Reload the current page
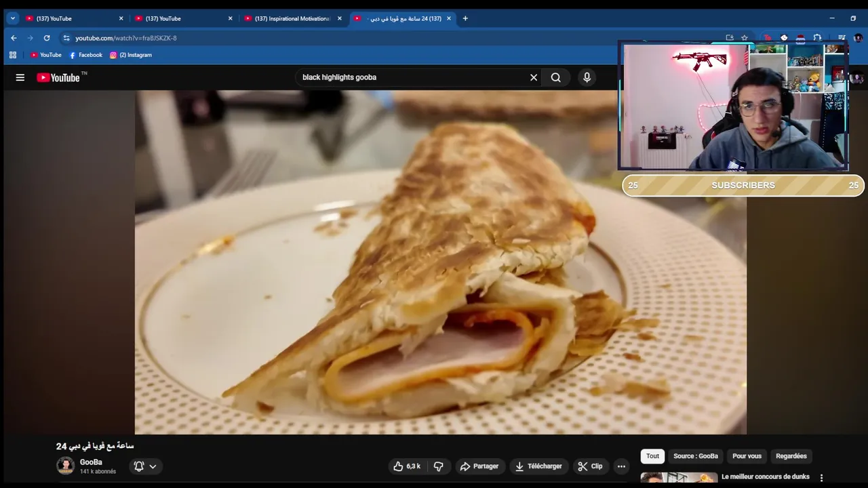This screenshot has width=868, height=488. click(47, 38)
